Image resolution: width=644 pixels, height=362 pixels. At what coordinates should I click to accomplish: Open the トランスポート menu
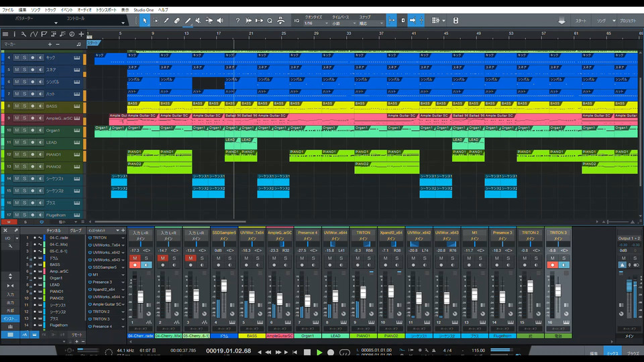coord(105,10)
